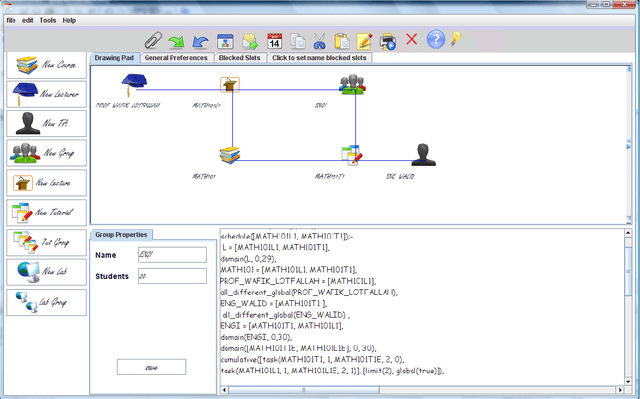The width and height of the screenshot is (640, 399).
Task: Click the scissors cut icon
Action: pos(319,42)
